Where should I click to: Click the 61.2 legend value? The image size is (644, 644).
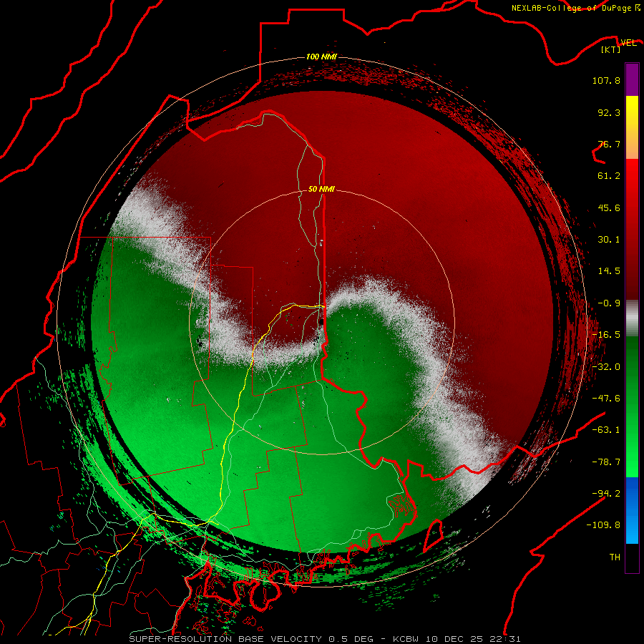(609, 176)
